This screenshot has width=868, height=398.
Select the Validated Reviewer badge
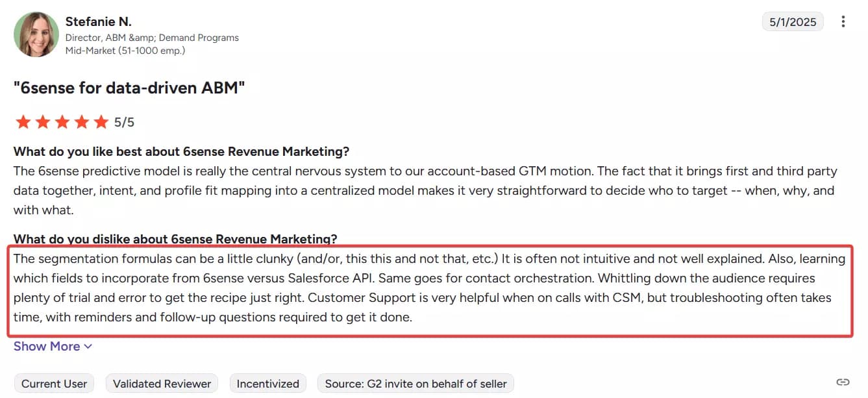(162, 384)
